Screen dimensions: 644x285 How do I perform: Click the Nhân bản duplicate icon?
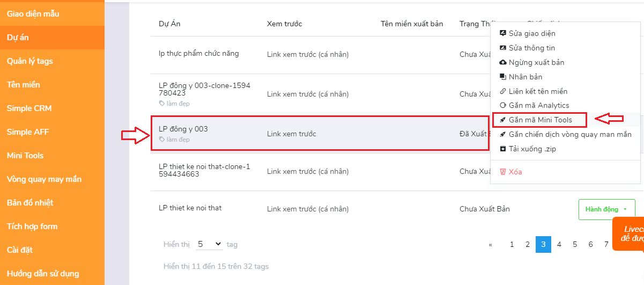pyautogui.click(x=502, y=77)
